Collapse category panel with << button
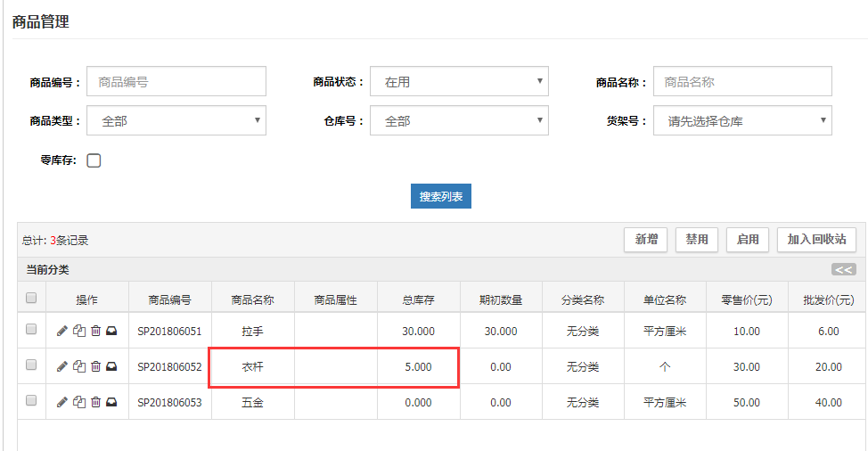868x451 pixels. 843,269
